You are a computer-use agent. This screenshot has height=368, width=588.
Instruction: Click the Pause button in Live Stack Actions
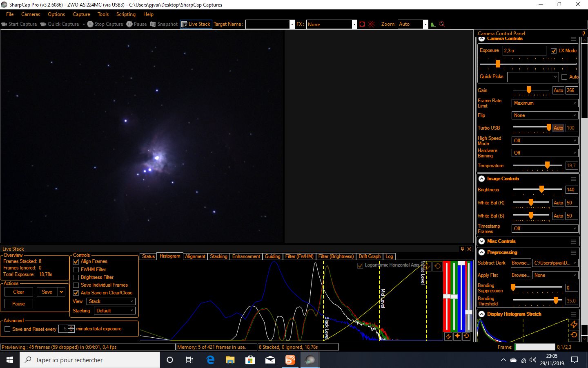[x=18, y=304]
